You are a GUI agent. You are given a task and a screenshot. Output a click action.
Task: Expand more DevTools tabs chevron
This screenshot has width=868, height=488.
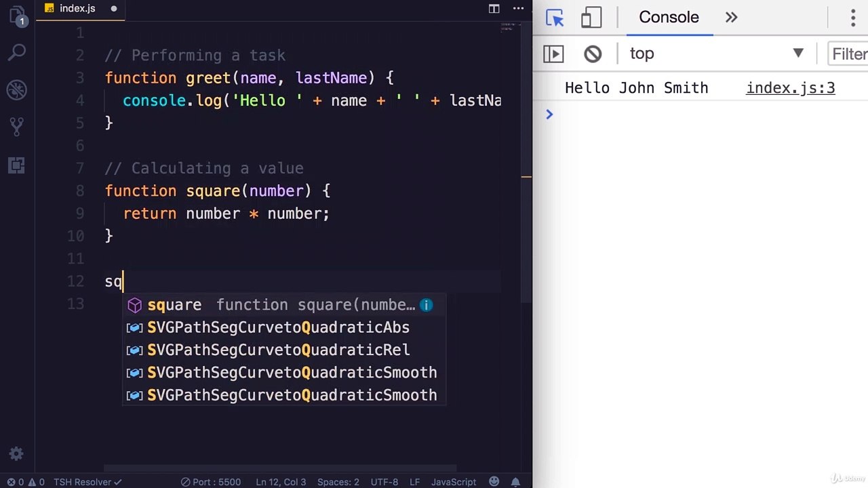[x=731, y=18]
